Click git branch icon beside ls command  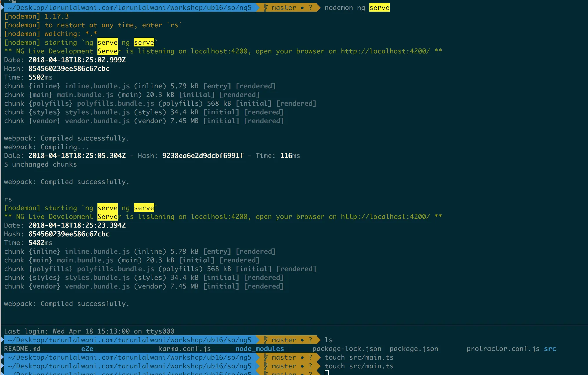point(266,340)
